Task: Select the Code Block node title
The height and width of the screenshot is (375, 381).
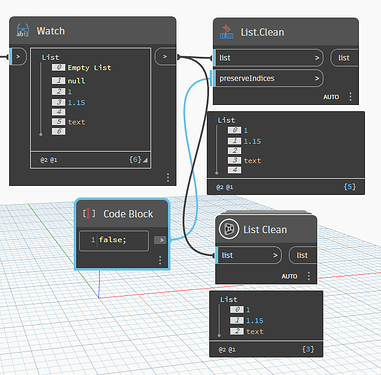Action: coord(128,214)
